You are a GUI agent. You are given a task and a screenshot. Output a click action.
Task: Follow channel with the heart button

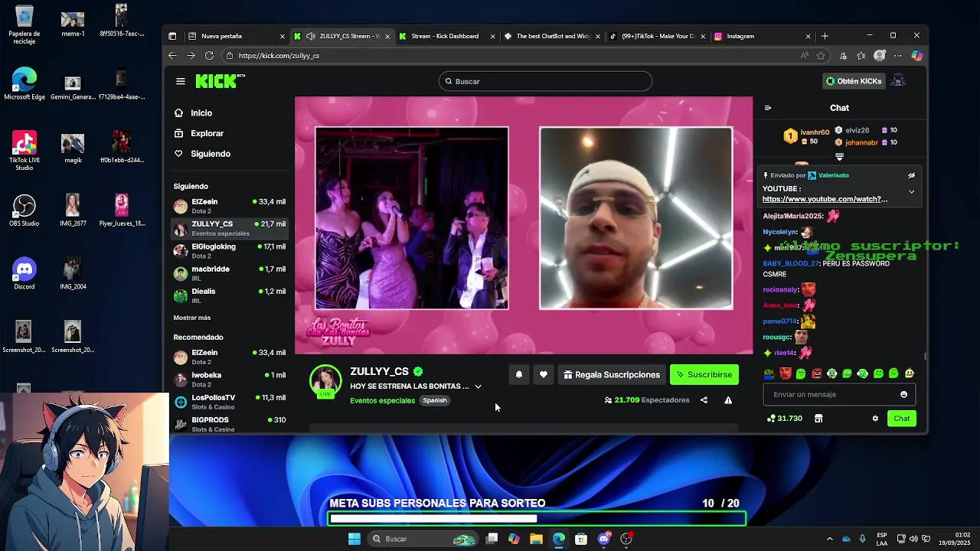tap(543, 374)
